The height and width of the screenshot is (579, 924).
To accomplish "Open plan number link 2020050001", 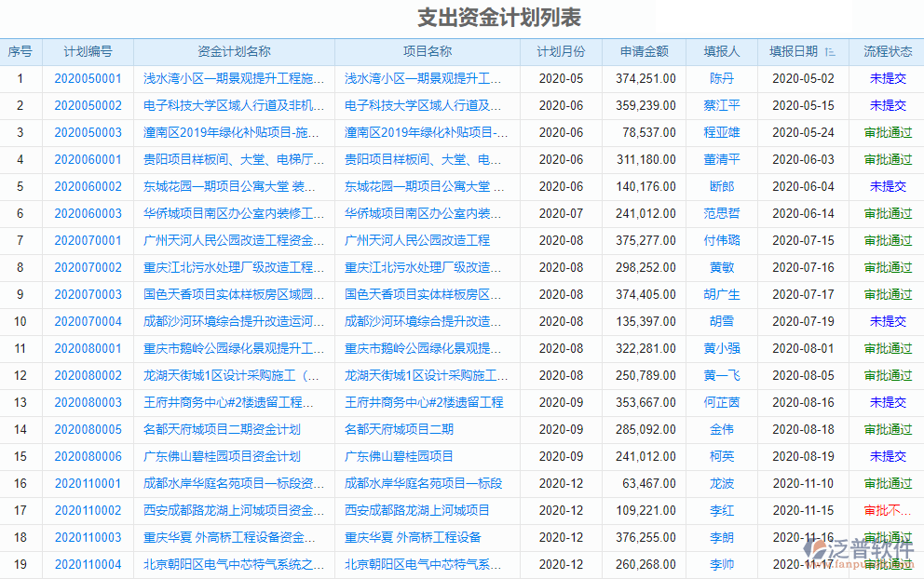I will [x=89, y=78].
